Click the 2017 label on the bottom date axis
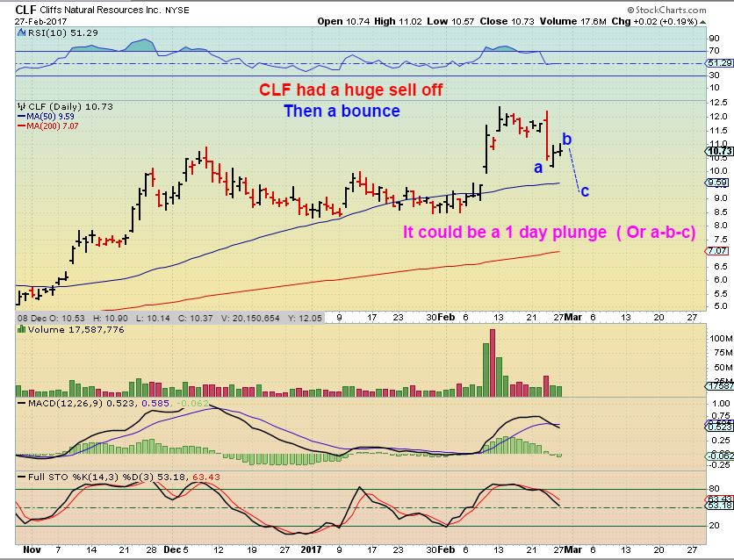Viewport: 734px width, 560px height. 311,549
